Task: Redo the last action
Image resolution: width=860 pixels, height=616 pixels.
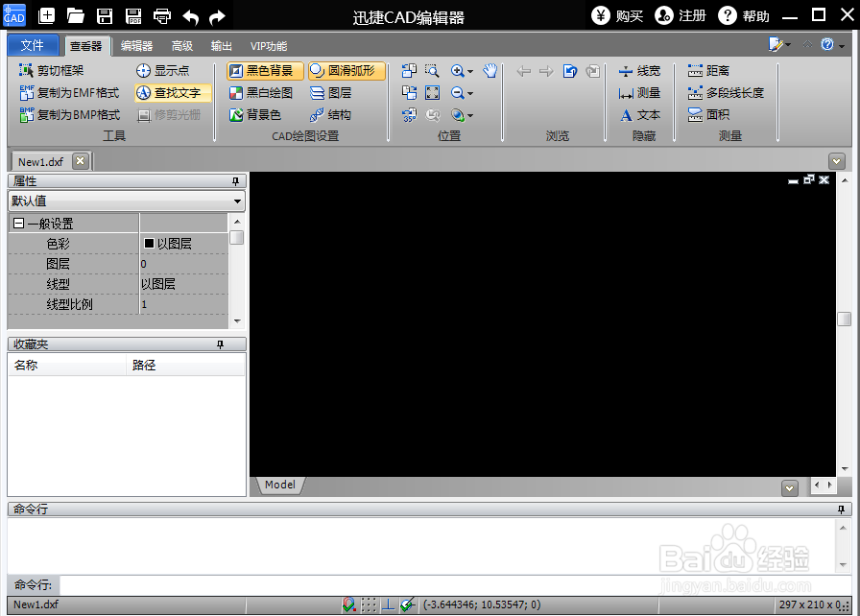Action: 218,17
